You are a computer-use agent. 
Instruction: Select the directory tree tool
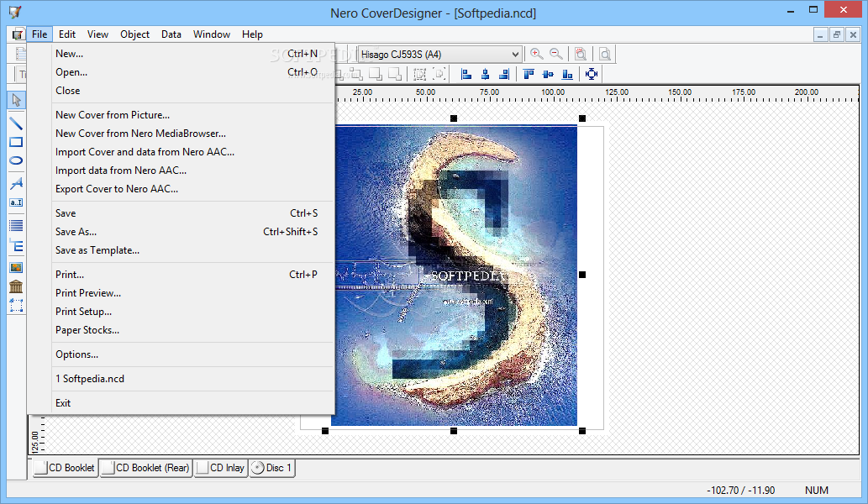coord(16,245)
